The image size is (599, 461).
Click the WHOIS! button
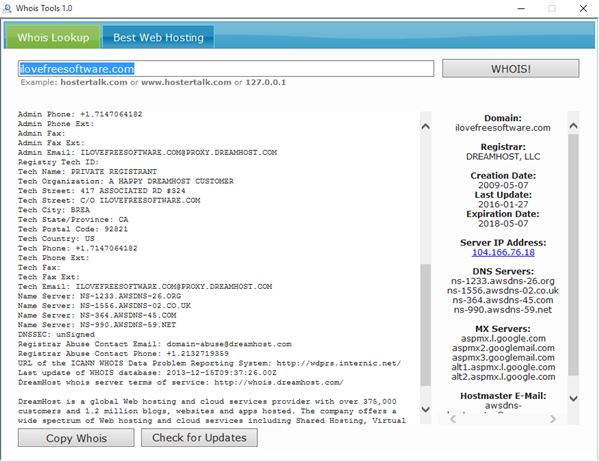[511, 69]
